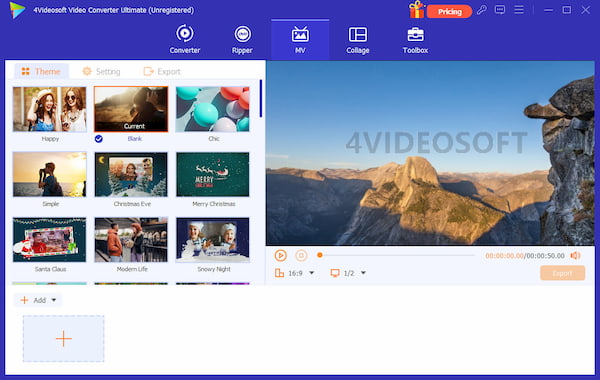Viewport: 600px width, 380px height.
Task: Click the total duration 00:00:50.00
Action: [545, 256]
